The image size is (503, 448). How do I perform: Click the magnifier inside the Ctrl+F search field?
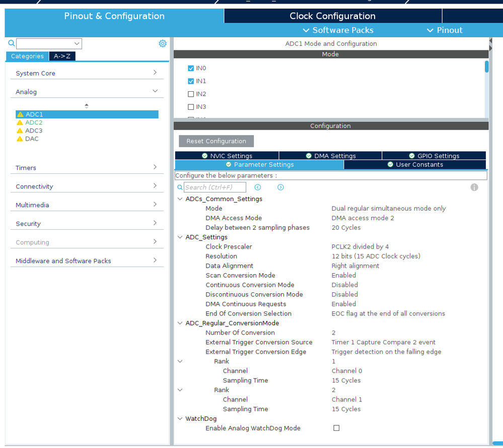point(180,187)
